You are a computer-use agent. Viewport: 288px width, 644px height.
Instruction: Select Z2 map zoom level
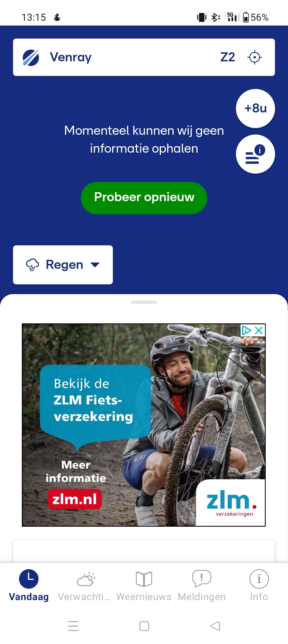[228, 57]
